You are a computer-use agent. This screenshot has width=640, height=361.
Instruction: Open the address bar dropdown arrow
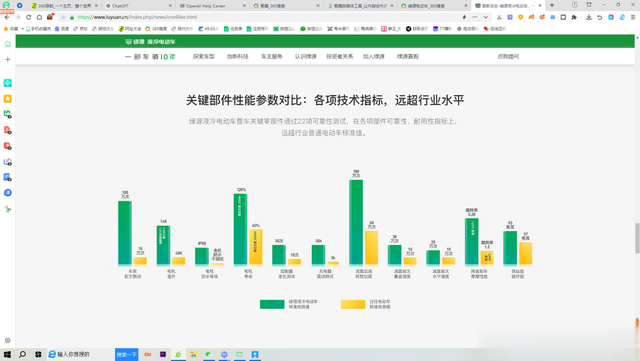coord(485,17)
